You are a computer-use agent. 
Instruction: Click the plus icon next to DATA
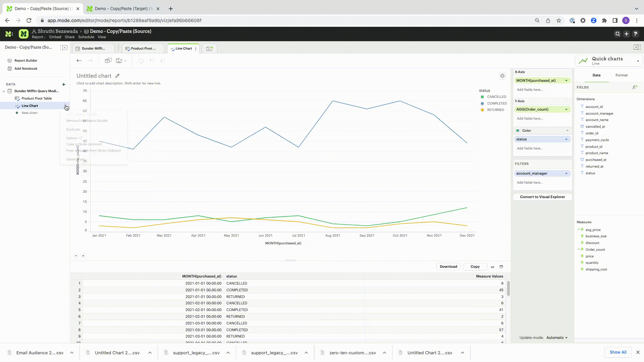coord(64,84)
